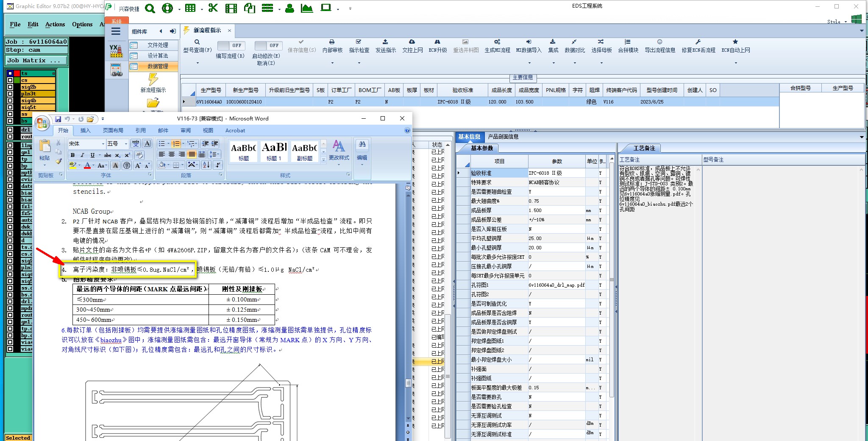This screenshot has height=441, width=868.
Task: Click the 修复ECN丢流程 wrench icon
Action: (x=698, y=42)
